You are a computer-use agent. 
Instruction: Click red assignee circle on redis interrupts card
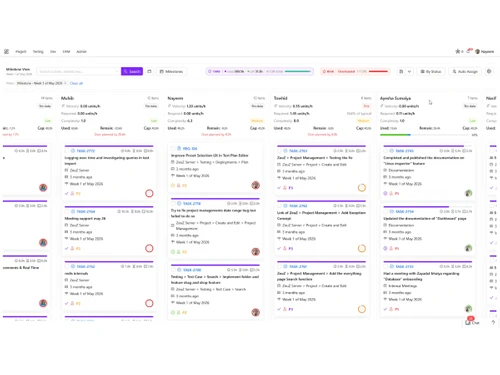149,303
